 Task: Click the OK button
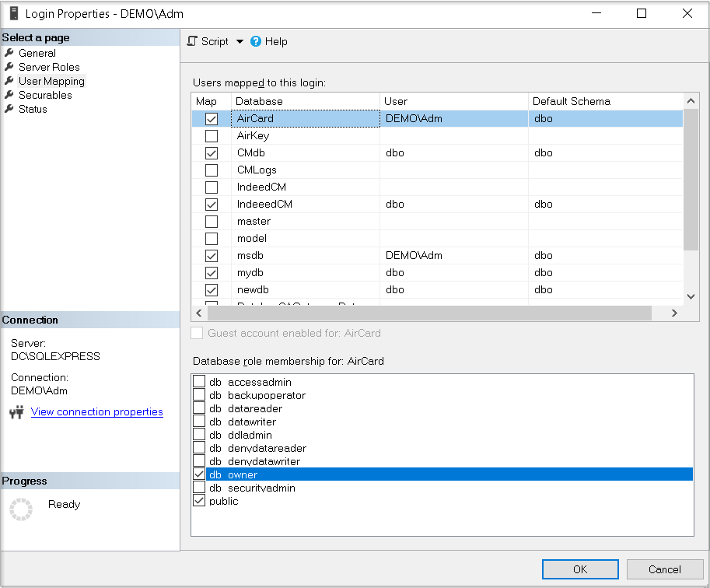click(x=580, y=569)
